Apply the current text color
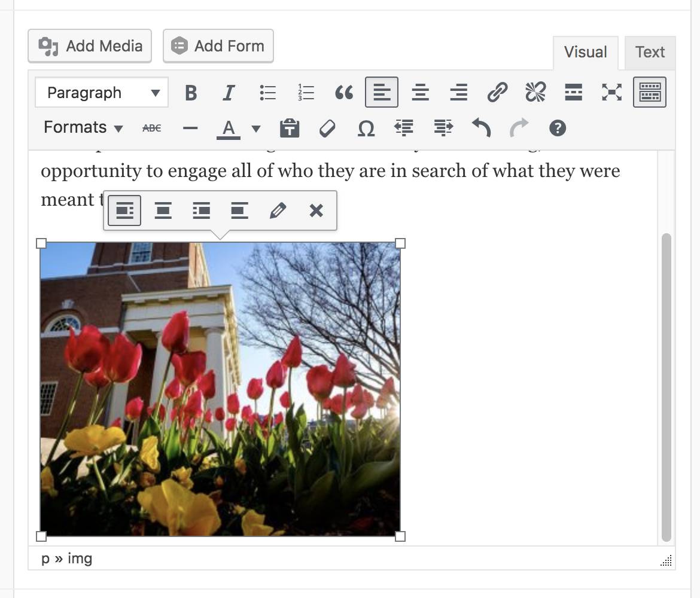The height and width of the screenshot is (598, 700). click(229, 129)
